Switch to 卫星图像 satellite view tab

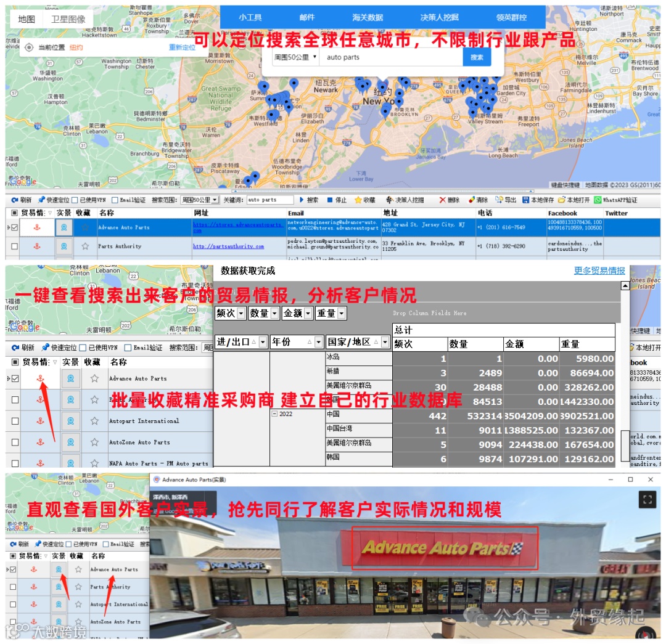coord(68,19)
